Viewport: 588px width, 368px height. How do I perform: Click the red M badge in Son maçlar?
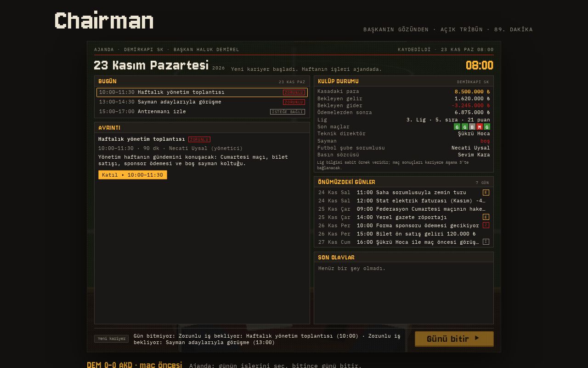479,126
